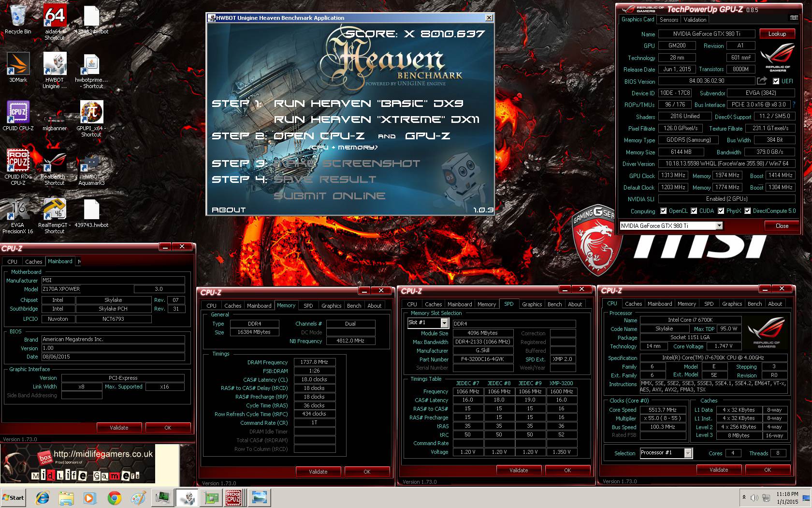Click Run Heaven "Xtreme" DX11

(377, 120)
